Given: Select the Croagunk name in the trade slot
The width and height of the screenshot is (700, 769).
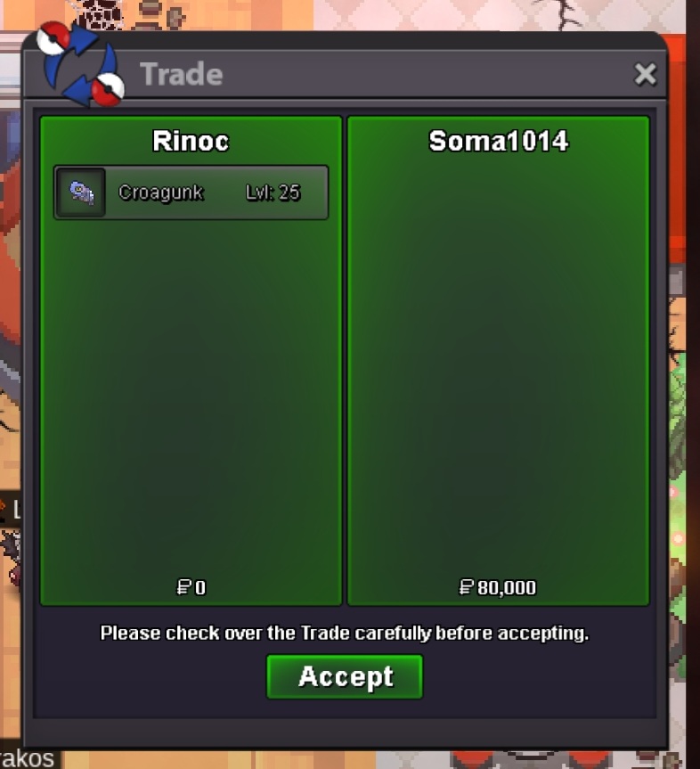Looking at the screenshot, I should click(x=161, y=192).
